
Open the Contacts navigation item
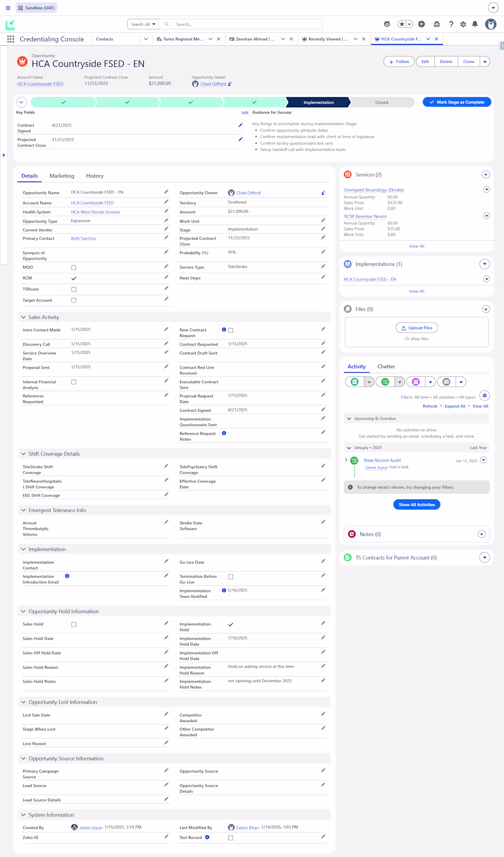point(104,39)
